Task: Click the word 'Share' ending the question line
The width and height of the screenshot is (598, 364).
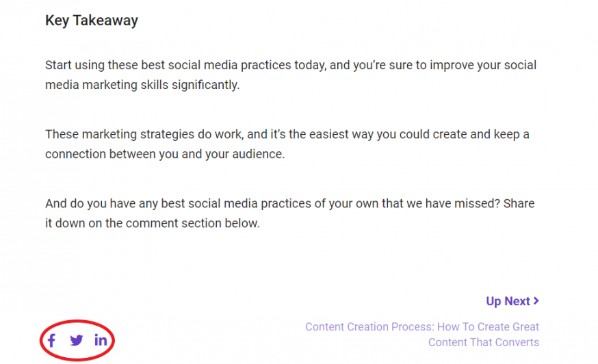Action: point(519,203)
